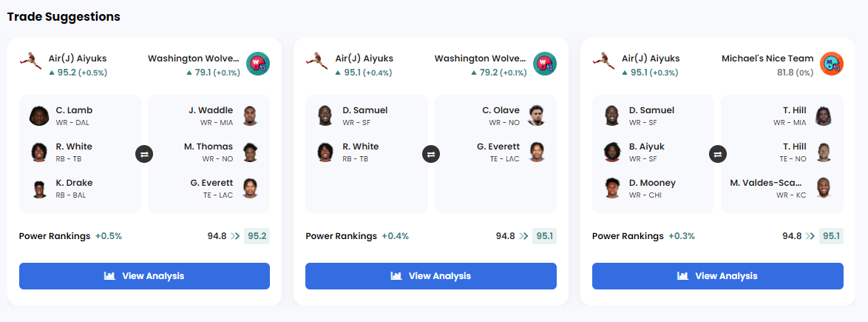The image size is (868, 322).
Task: Click swap arrows icon in third trade card
Action: tap(717, 154)
